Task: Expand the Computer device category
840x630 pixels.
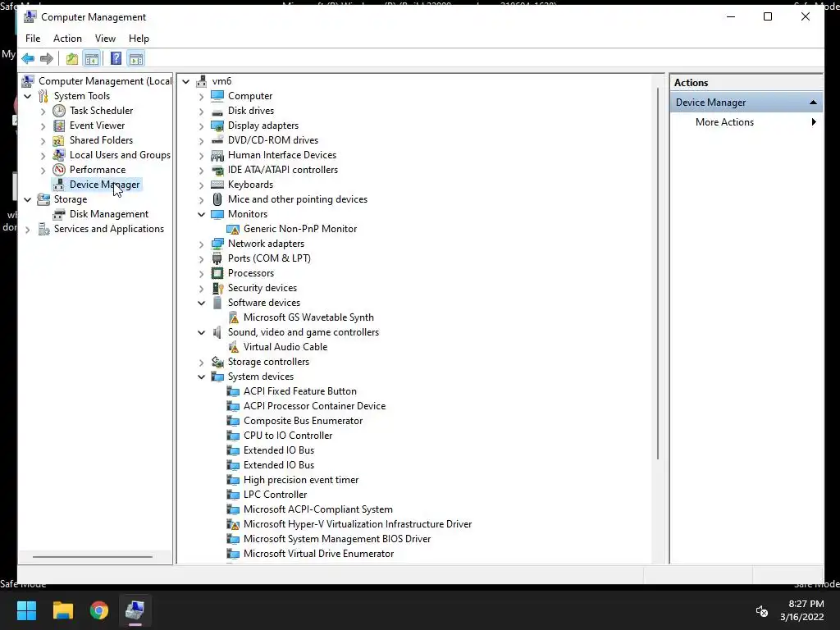Action: [202, 97]
